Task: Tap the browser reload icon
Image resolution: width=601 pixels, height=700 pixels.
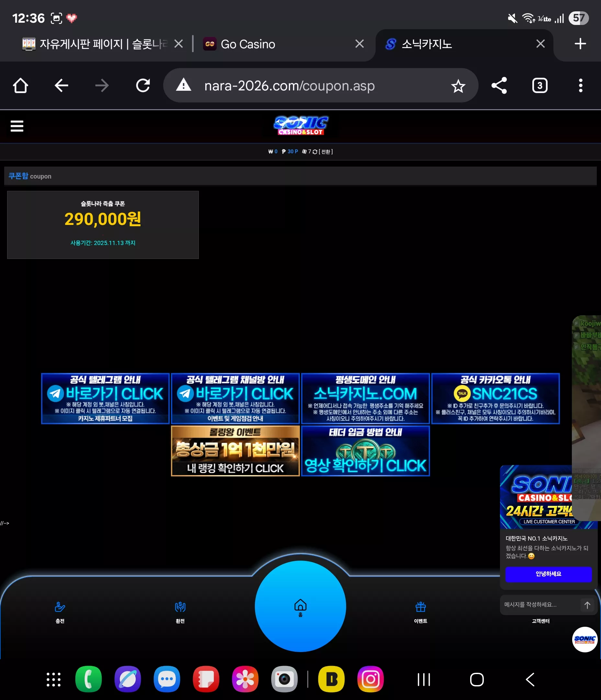Action: point(143,86)
